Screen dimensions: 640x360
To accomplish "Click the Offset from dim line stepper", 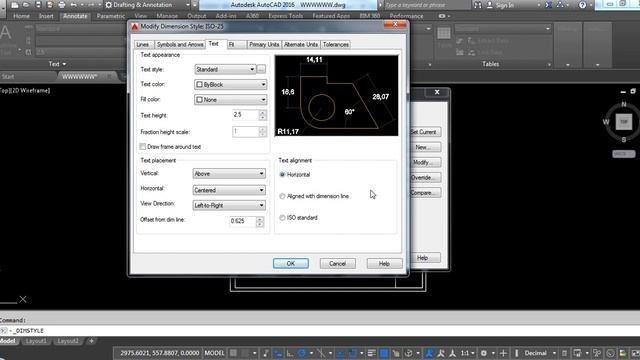I will pos(260,221).
